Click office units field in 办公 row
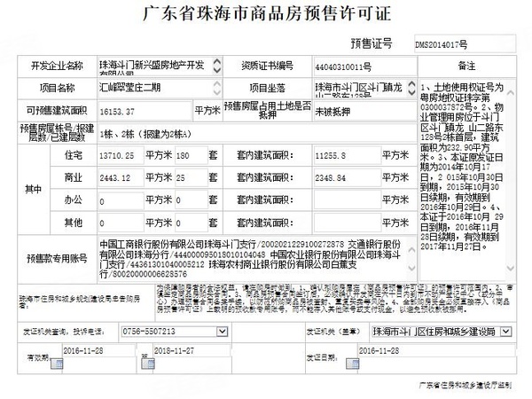The width and height of the screenshot is (532, 399). (192, 200)
